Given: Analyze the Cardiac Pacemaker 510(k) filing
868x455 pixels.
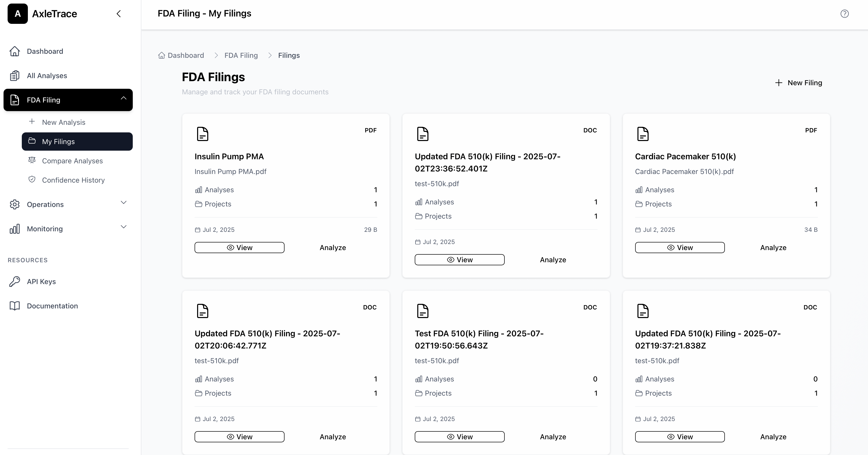Looking at the screenshot, I should [773, 248].
